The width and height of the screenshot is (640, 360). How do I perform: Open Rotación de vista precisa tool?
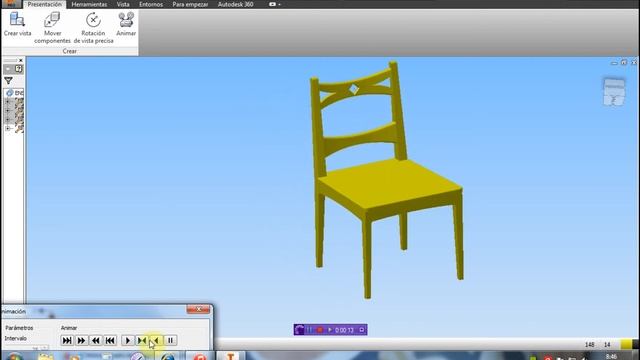tap(93, 27)
